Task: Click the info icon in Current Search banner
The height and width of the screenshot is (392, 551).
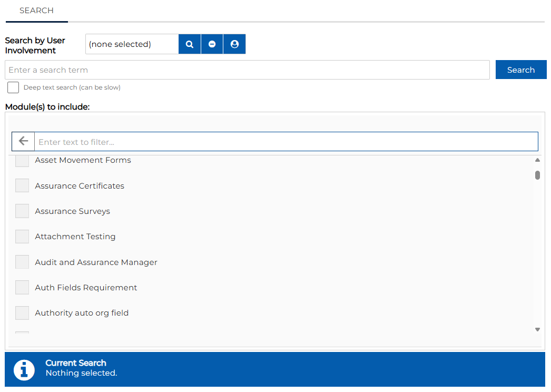Action: pyautogui.click(x=24, y=370)
